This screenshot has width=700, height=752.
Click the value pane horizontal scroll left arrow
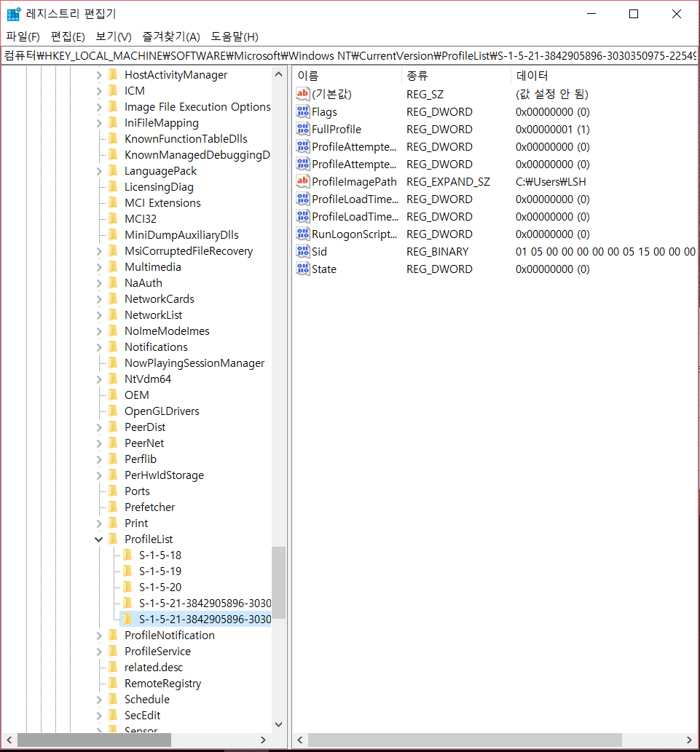click(x=300, y=740)
